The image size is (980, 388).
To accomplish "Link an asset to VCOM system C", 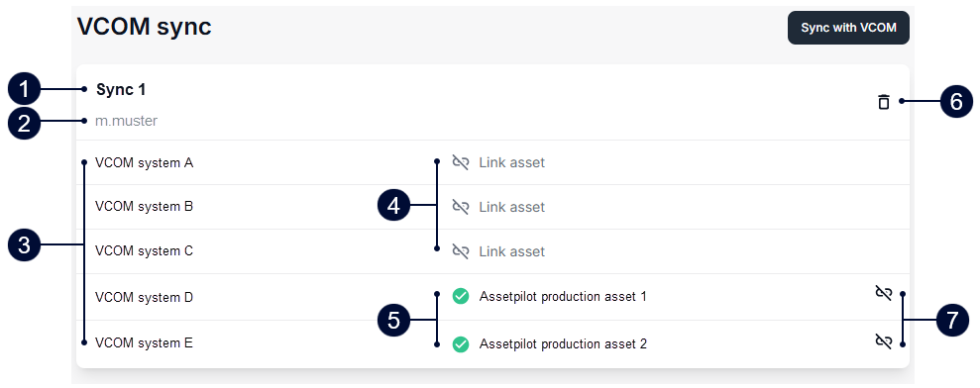I will [512, 251].
